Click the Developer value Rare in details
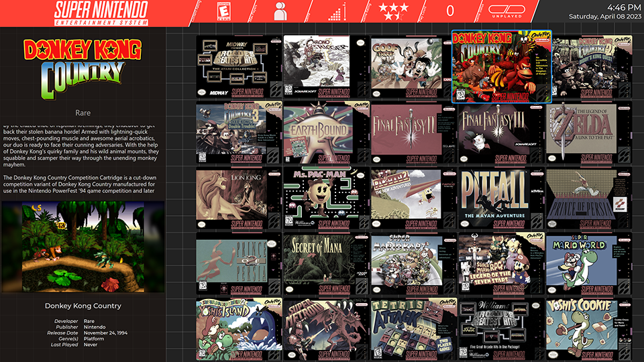 pyautogui.click(x=89, y=321)
